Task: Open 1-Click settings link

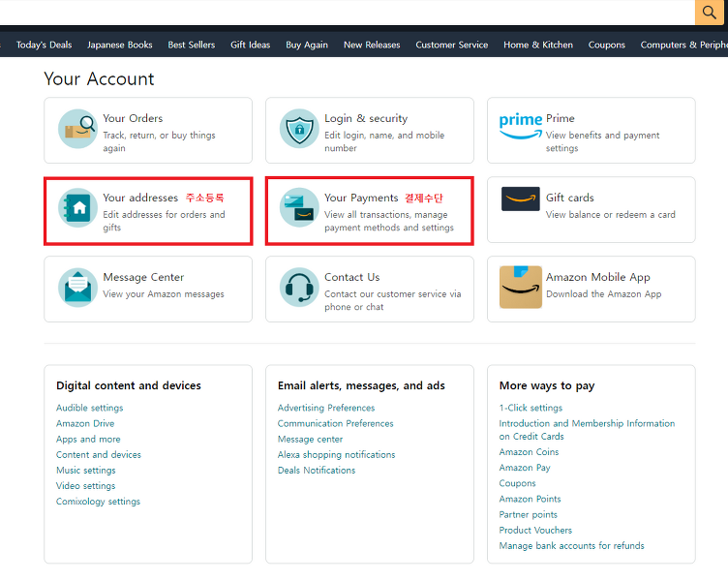Action: tap(531, 408)
